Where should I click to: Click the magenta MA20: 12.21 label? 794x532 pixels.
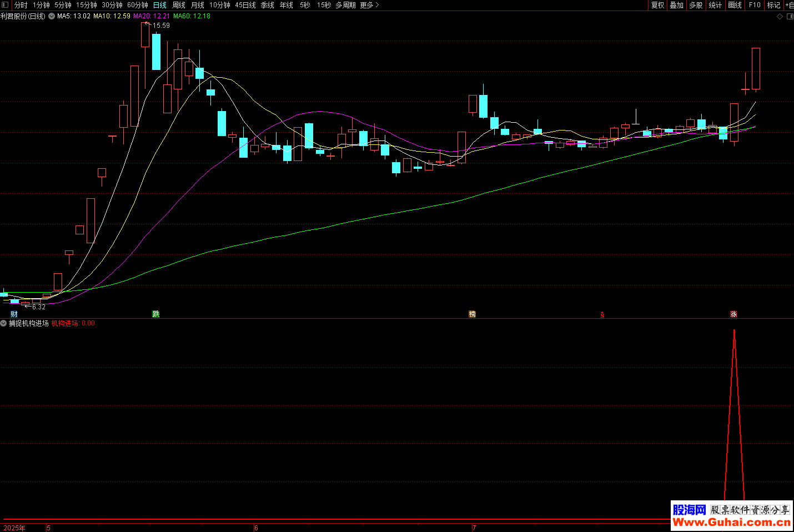pos(152,17)
